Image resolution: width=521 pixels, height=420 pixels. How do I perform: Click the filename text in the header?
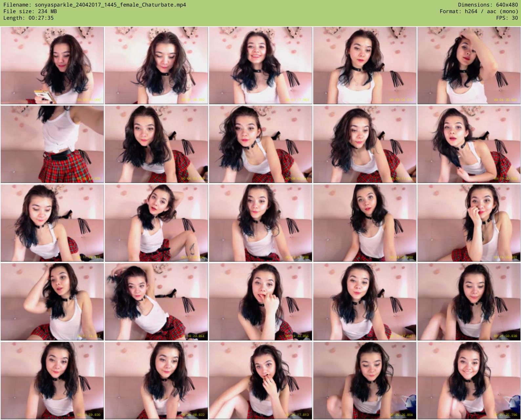point(94,5)
